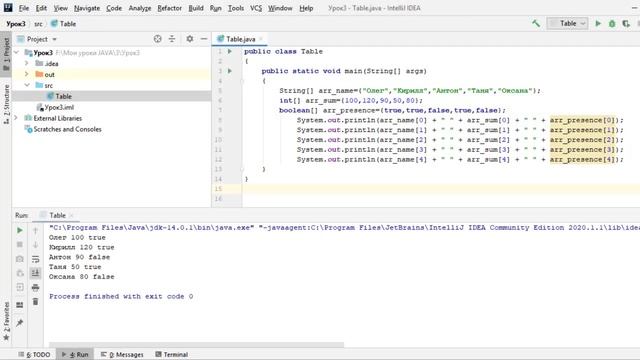The height and width of the screenshot is (360, 640).
Task: Open the Analyze menu
Action: 140,8
